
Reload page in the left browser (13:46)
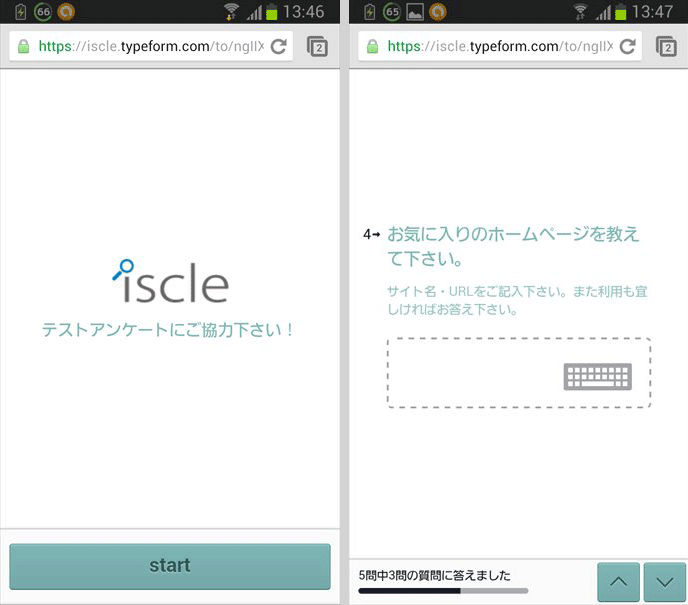[x=279, y=46]
